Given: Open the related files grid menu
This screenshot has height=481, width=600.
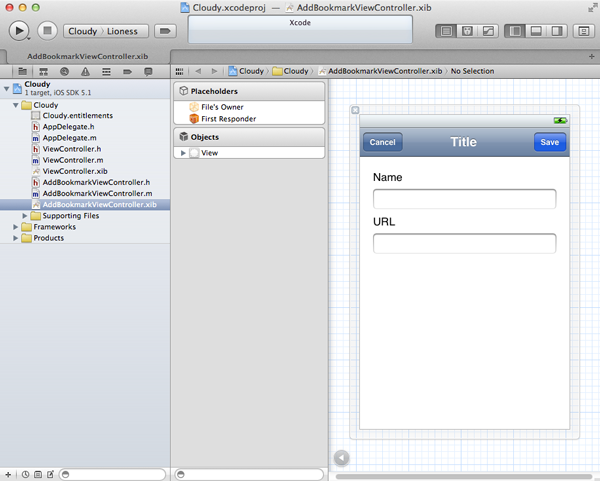Looking at the screenshot, I should coord(179,71).
